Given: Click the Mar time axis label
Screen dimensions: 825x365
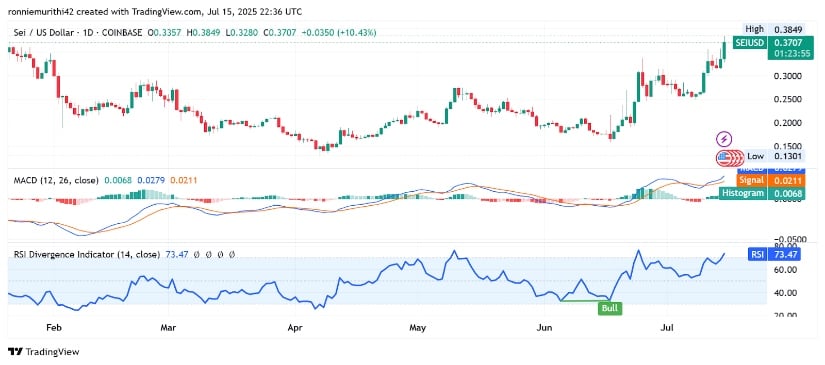Looking at the screenshot, I should coord(168,328).
